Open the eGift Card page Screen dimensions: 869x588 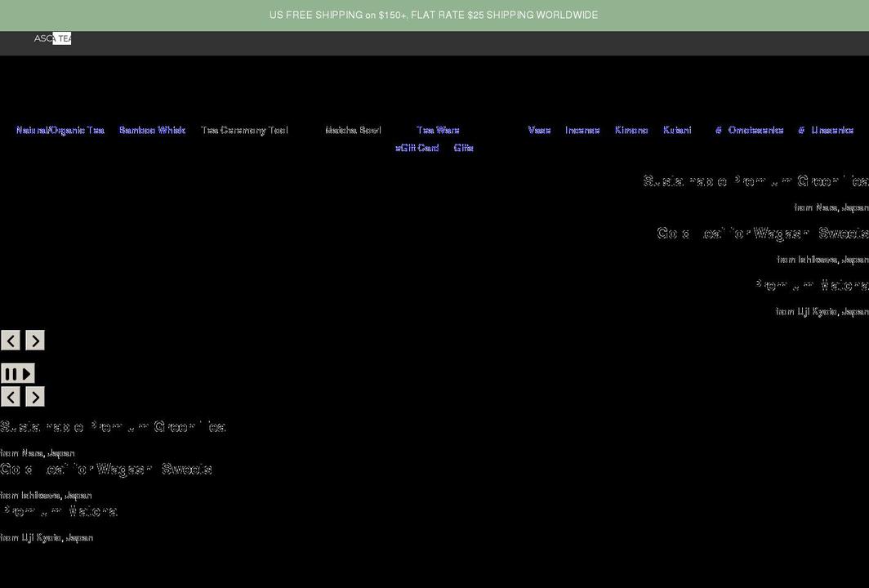click(x=417, y=148)
